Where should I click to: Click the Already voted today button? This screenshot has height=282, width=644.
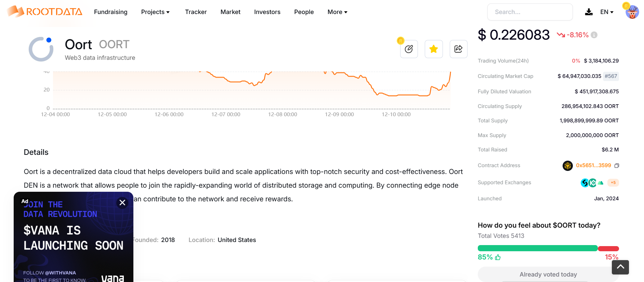[x=548, y=274]
